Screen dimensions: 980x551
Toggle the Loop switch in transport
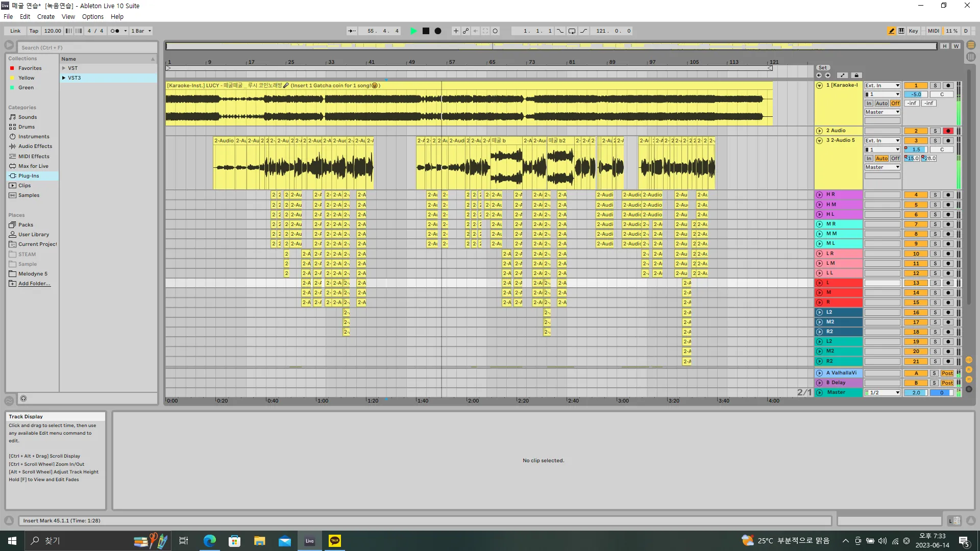[572, 31]
